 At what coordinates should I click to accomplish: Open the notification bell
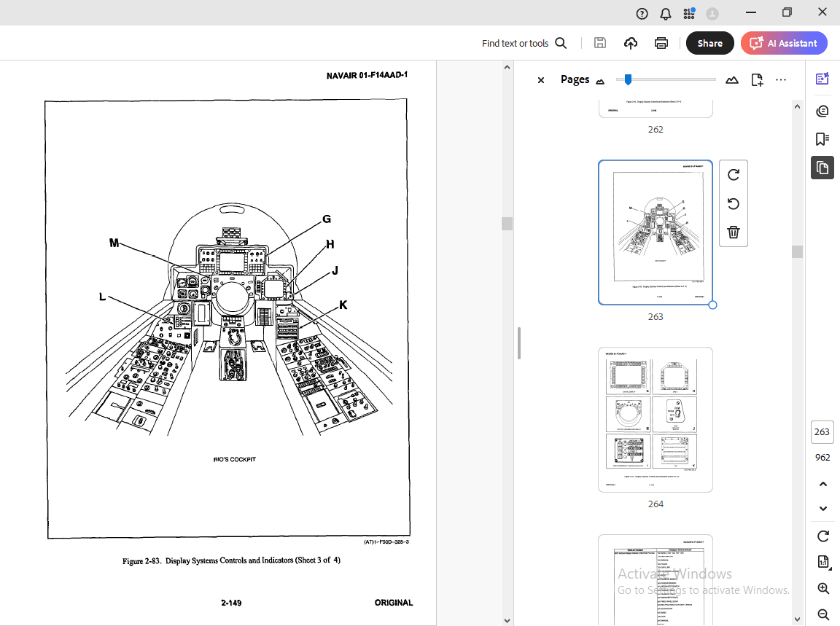point(665,13)
